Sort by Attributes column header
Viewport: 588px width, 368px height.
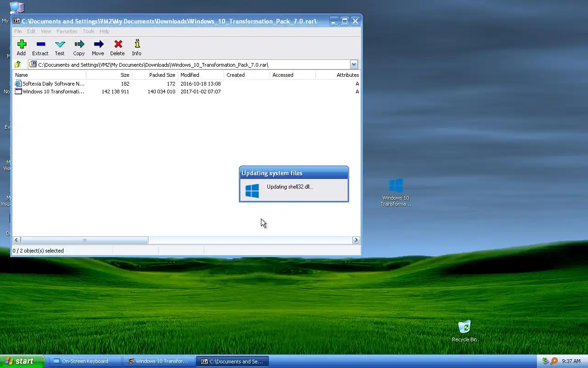pyautogui.click(x=338, y=75)
